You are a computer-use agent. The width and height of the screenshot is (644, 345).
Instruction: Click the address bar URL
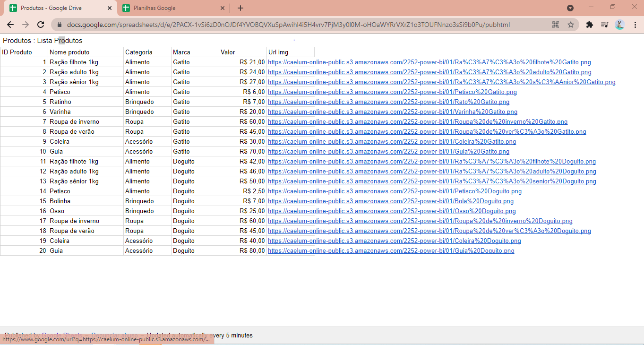(x=288, y=25)
